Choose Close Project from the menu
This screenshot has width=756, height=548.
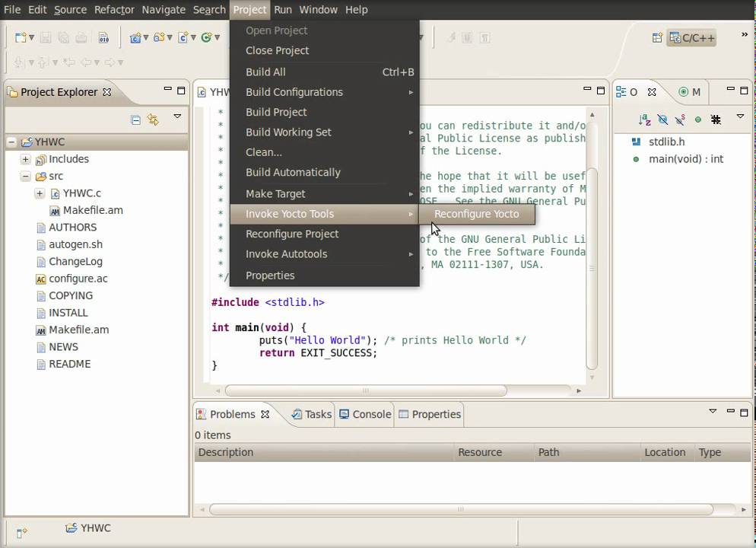point(277,50)
